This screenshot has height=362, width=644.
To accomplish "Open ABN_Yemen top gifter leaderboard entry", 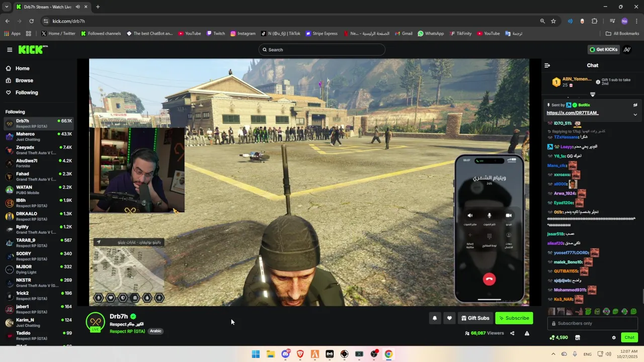I will point(572,82).
